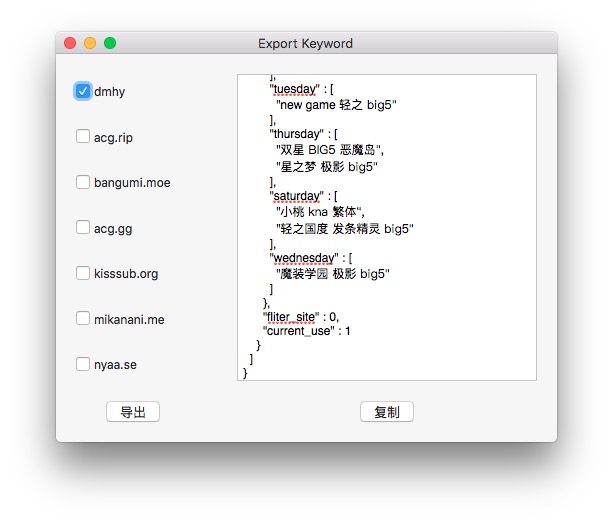The image size is (613, 522).
Task: Click the "轻之国度 发条精灵 big5" entry
Action: point(345,229)
